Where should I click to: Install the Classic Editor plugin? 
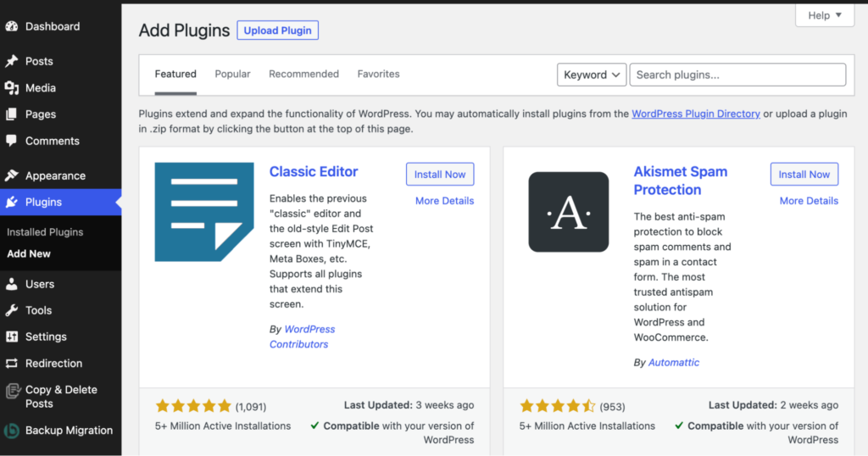pos(440,175)
